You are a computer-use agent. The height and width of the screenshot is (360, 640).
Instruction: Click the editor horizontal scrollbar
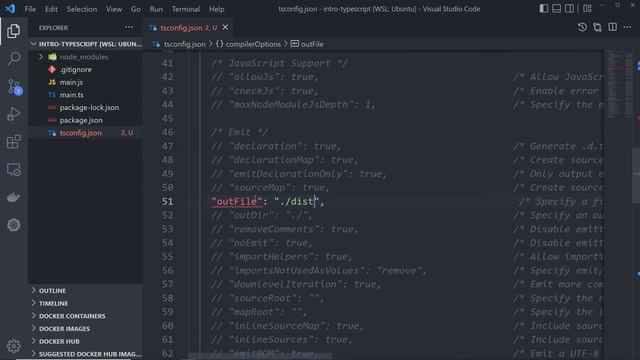click(260, 356)
